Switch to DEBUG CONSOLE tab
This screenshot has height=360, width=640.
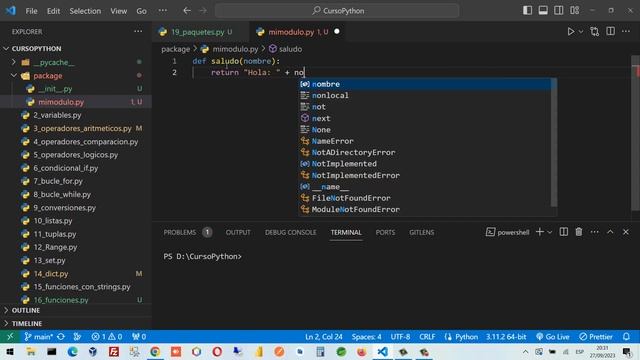291,232
